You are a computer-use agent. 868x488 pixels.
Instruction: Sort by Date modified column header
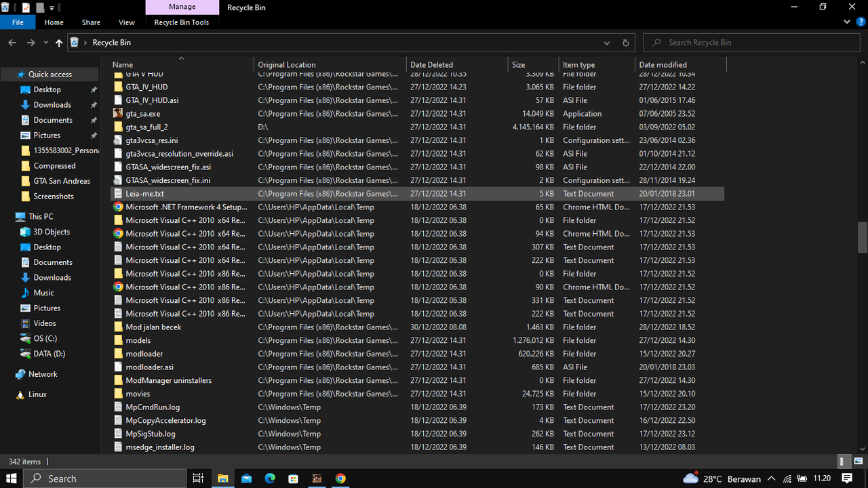point(680,65)
